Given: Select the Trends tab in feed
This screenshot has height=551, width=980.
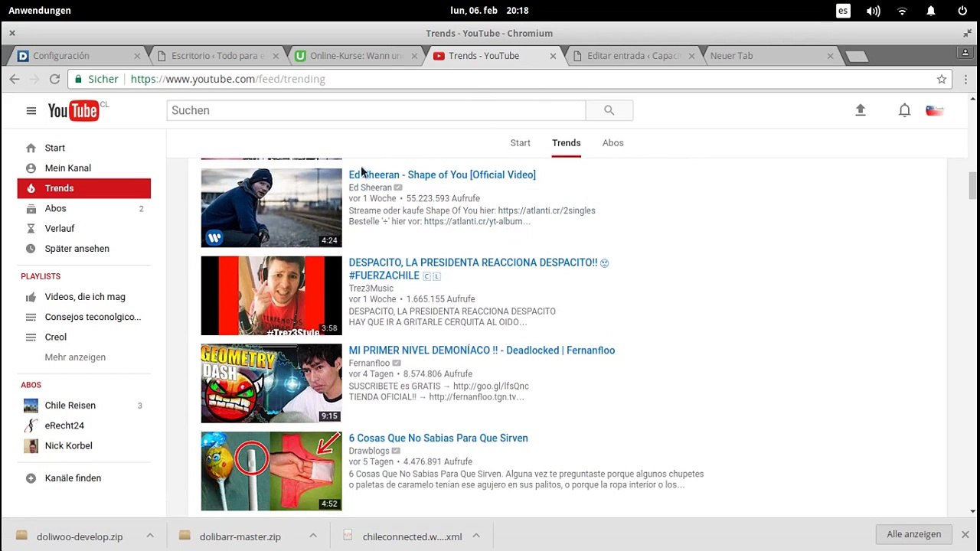Looking at the screenshot, I should pos(566,143).
